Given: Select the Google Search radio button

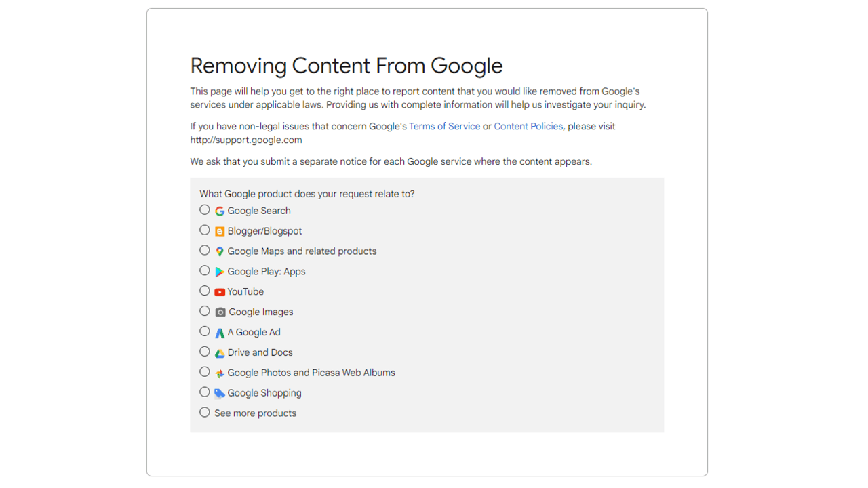Looking at the screenshot, I should 204,209.
